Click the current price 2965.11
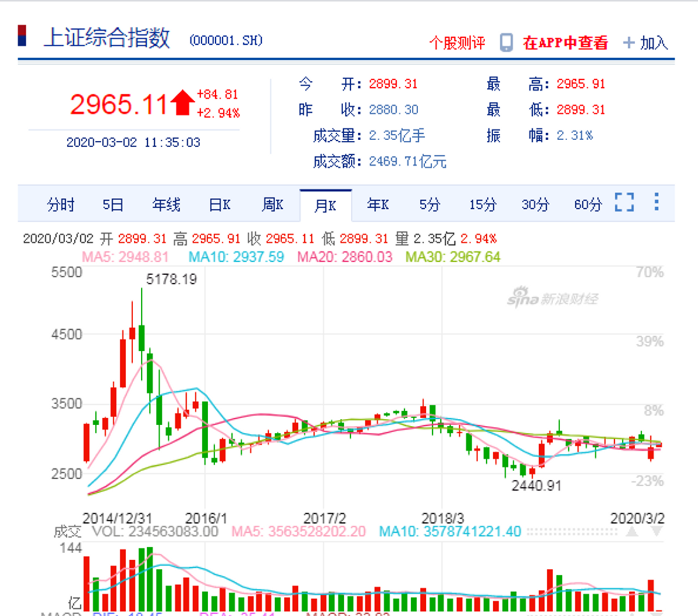The width and height of the screenshot is (698, 616). point(119,105)
